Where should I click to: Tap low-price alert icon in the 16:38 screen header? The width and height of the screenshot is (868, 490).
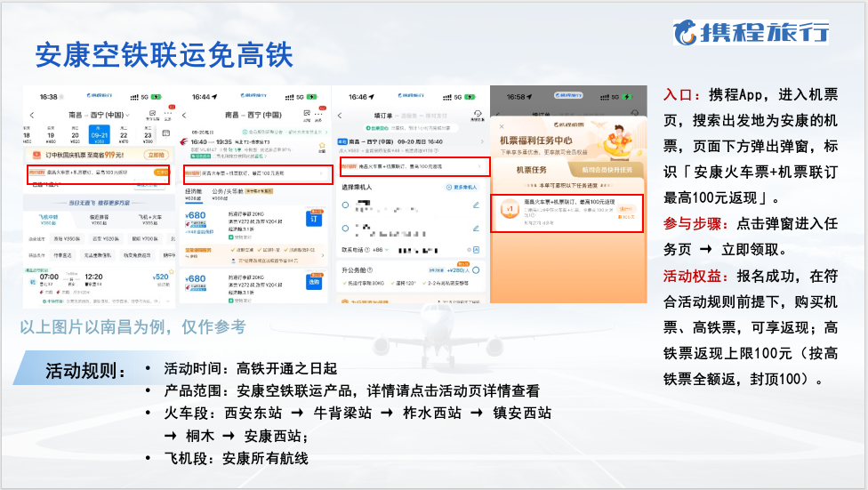tap(152, 115)
